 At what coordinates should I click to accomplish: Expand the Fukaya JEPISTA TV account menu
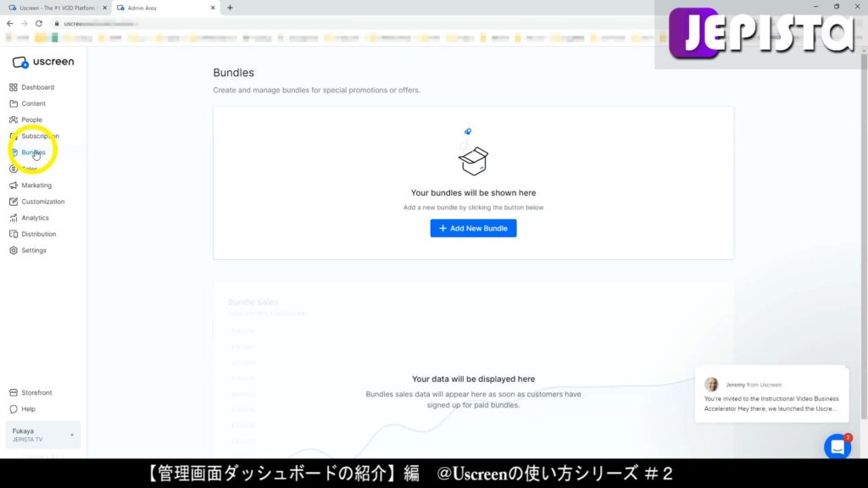[42, 435]
